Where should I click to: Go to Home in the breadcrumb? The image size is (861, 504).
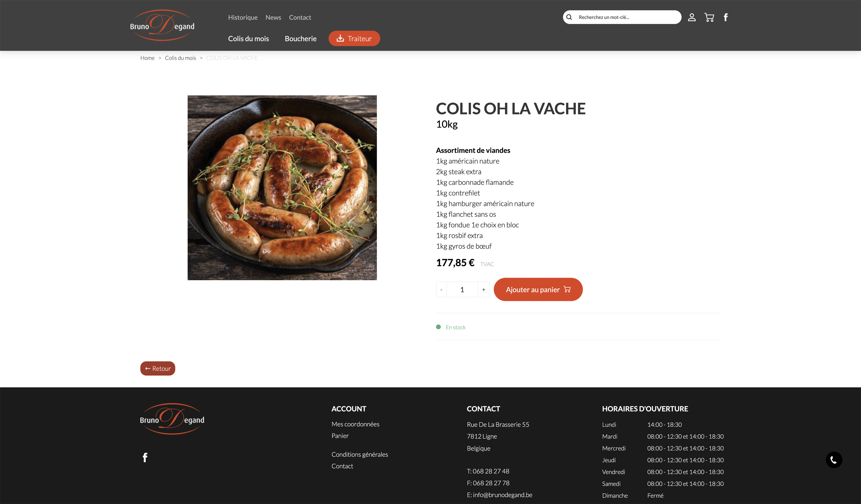pos(147,58)
